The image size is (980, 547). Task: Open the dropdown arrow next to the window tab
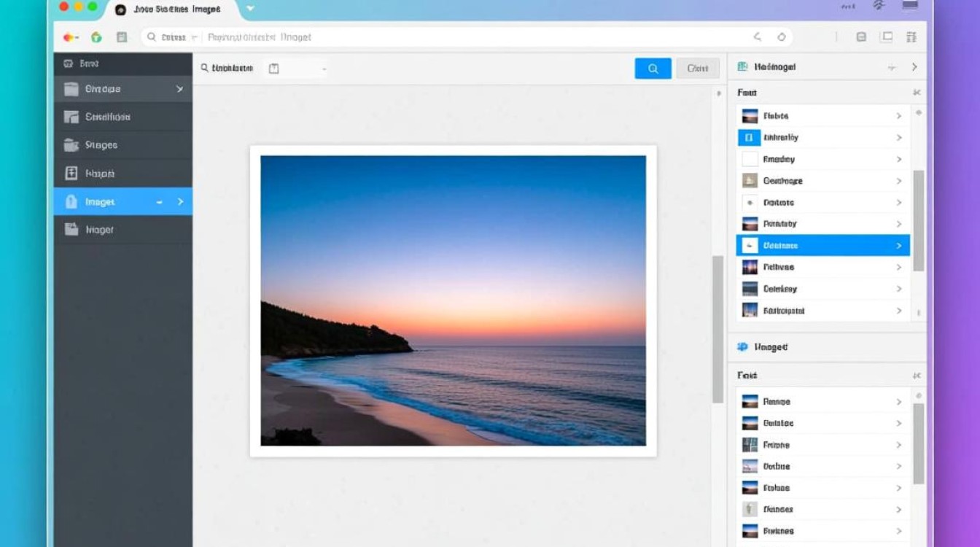(x=250, y=9)
